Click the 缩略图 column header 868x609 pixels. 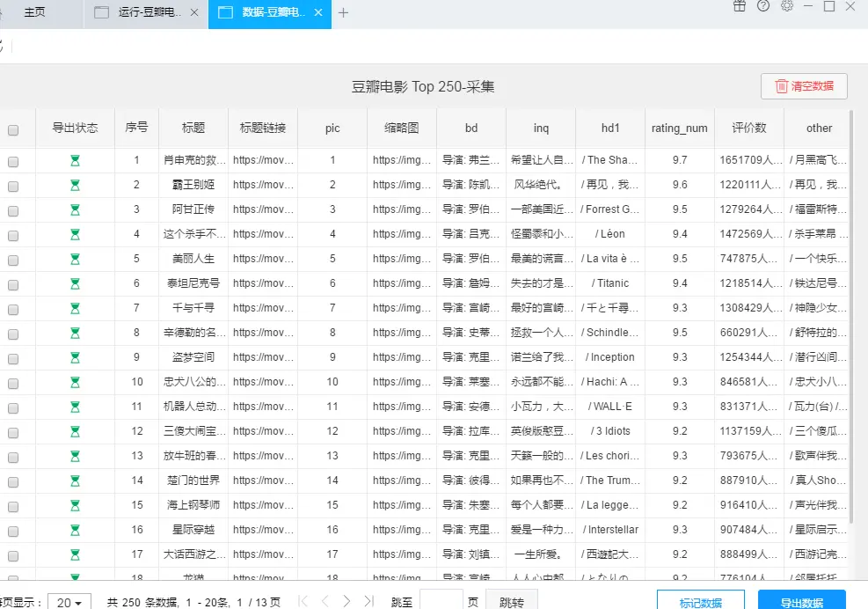pyautogui.click(x=401, y=128)
